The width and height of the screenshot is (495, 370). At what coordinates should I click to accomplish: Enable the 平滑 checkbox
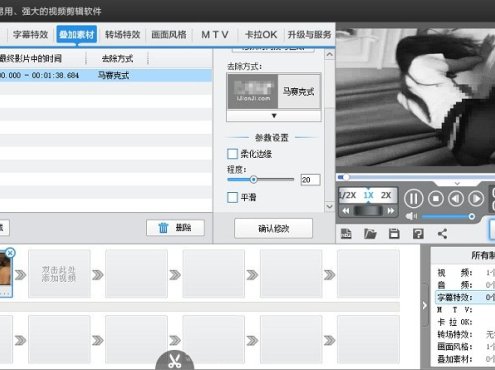(x=232, y=197)
